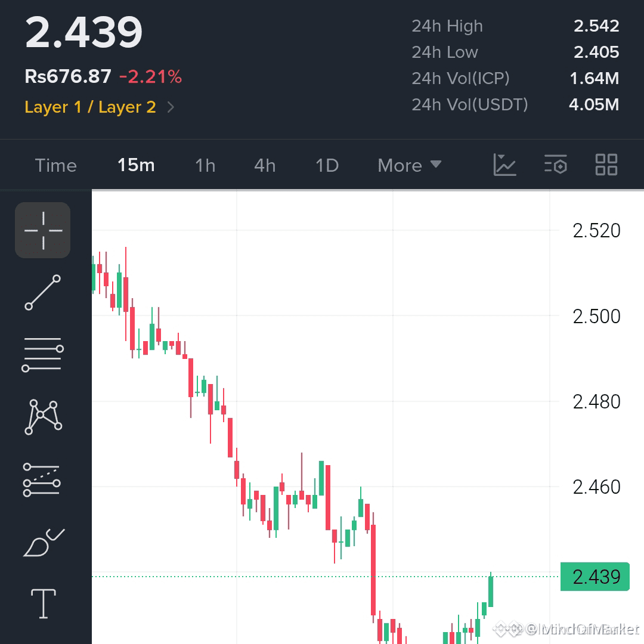The image size is (644, 644).
Task: Click the 2.480 price axis label
Action: (596, 402)
